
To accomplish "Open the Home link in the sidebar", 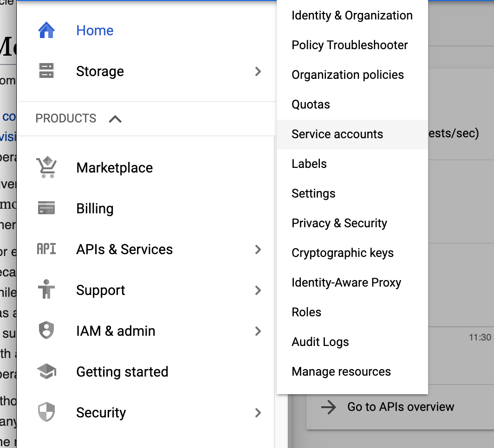I will pyautogui.click(x=95, y=31).
